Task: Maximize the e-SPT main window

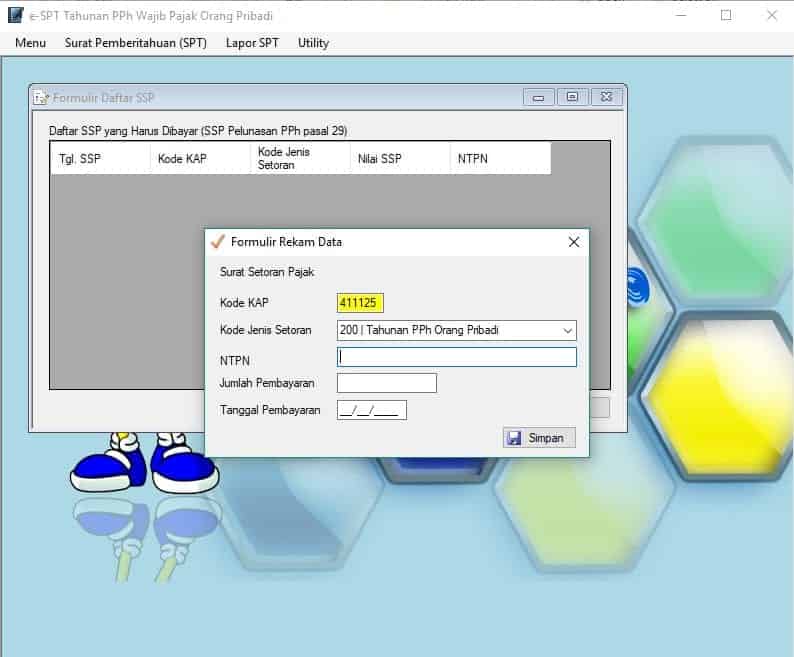Action: [726, 15]
